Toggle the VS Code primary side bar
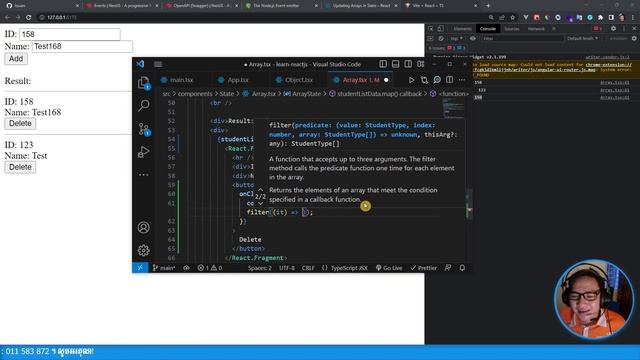 [383, 64]
